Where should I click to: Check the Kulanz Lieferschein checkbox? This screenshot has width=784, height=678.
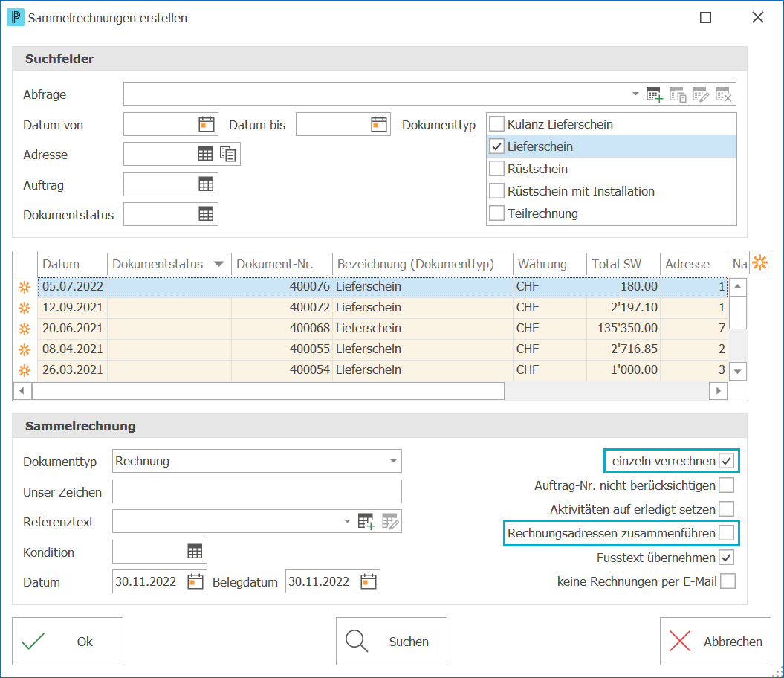tap(496, 123)
